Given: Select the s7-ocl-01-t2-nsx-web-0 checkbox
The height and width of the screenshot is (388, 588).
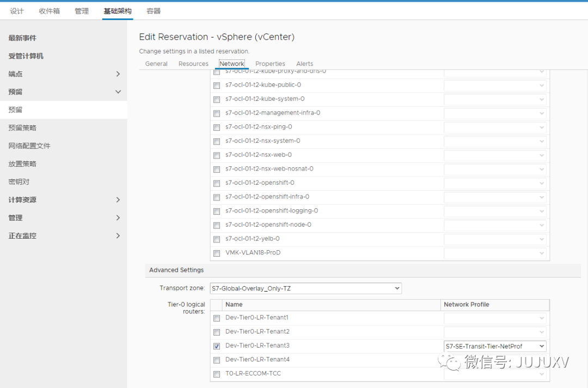Looking at the screenshot, I should [x=217, y=155].
